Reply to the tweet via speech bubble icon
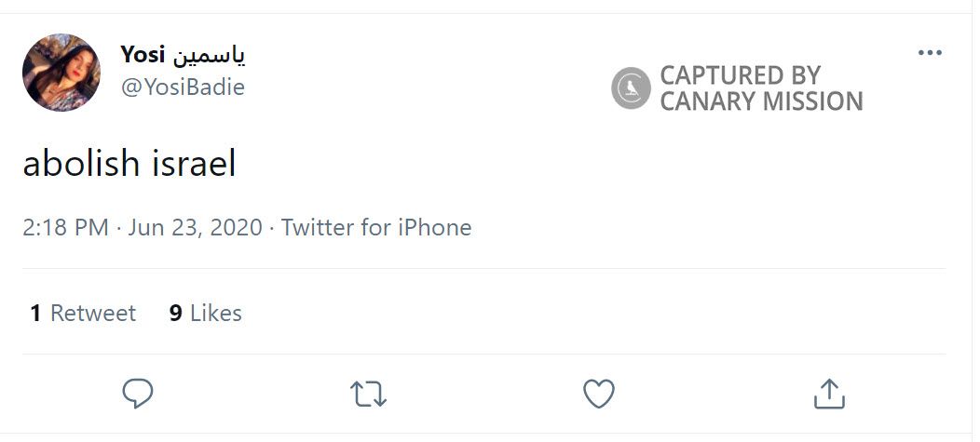 [x=138, y=394]
